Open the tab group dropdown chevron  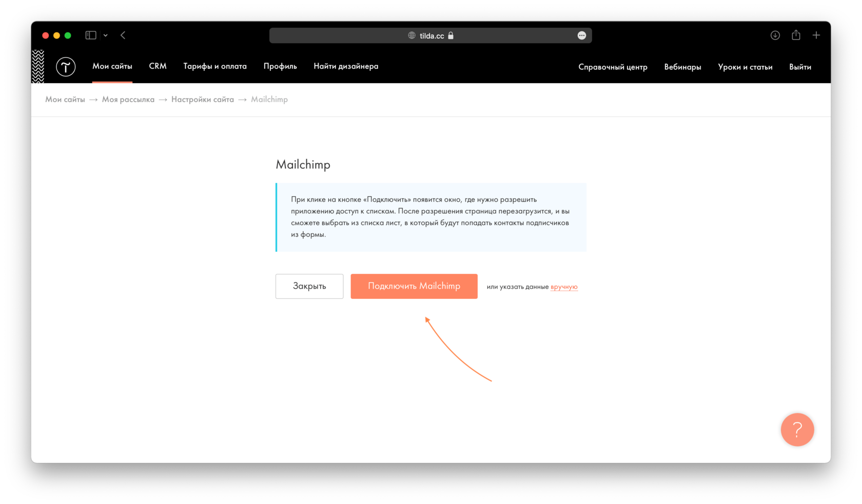(x=106, y=35)
